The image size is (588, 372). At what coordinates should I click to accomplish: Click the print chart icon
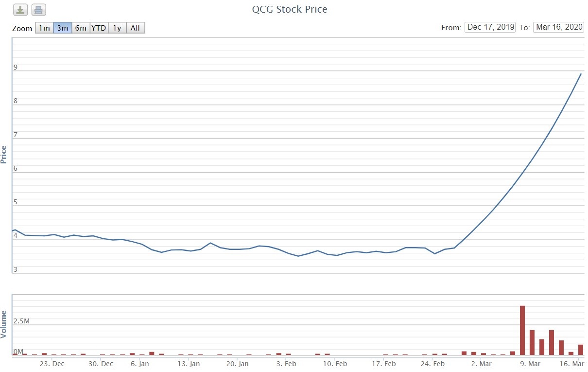pos(39,10)
